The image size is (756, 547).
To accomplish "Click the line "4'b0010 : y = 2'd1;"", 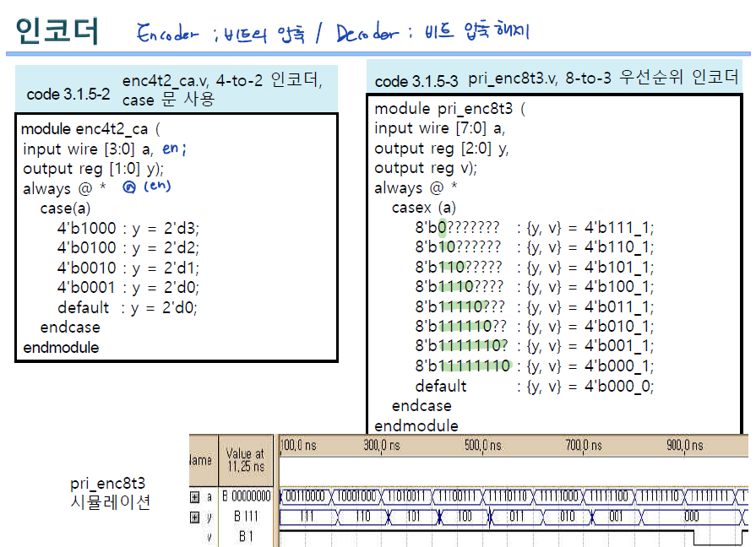I will 128,268.
